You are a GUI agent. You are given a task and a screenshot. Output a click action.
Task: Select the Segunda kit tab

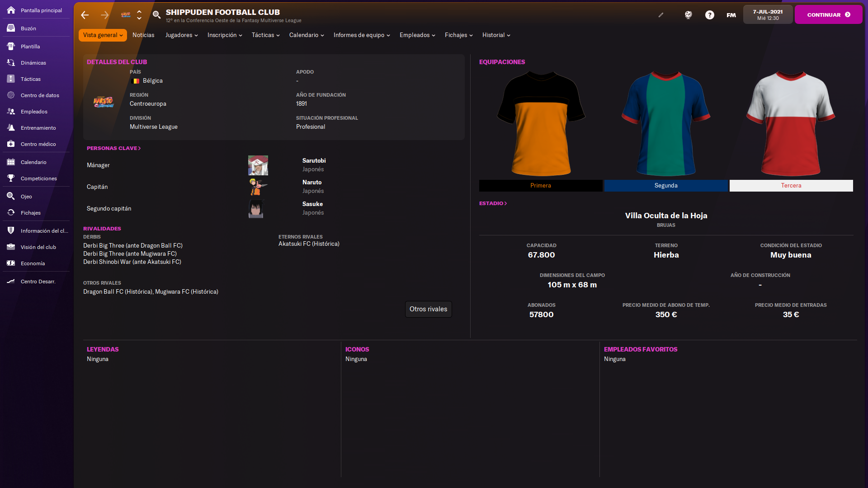click(x=666, y=186)
